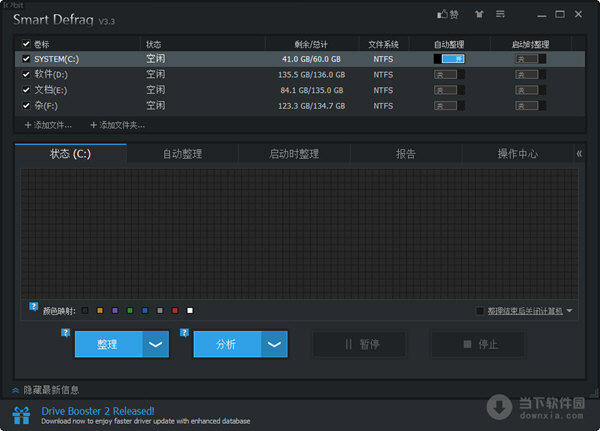
Task: Click the blue color map swatch
Action: (145, 310)
